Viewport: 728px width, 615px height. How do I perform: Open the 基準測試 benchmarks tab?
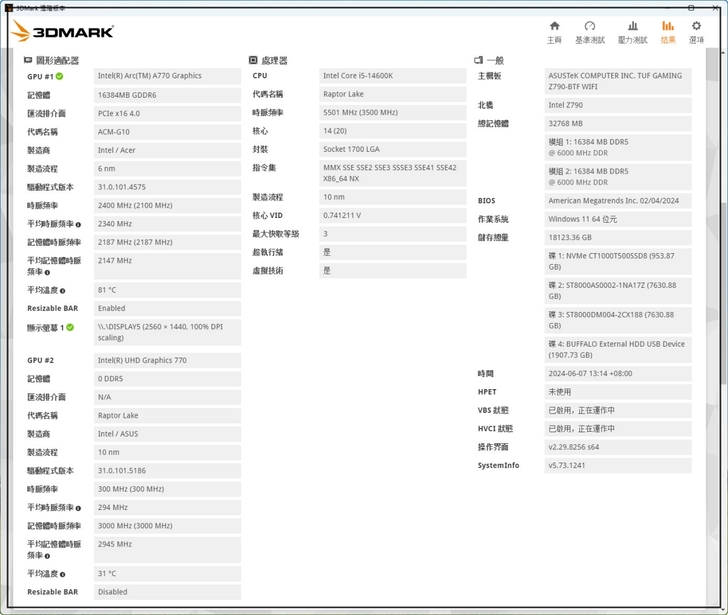(589, 31)
